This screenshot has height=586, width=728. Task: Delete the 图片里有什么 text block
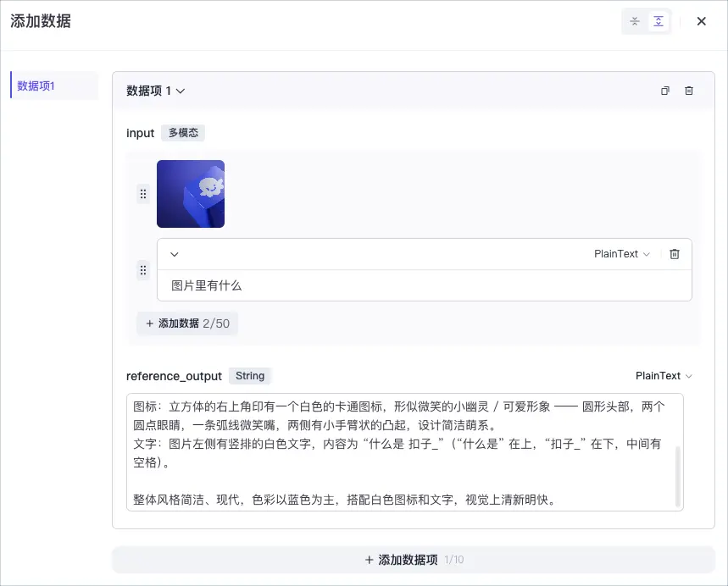(675, 254)
